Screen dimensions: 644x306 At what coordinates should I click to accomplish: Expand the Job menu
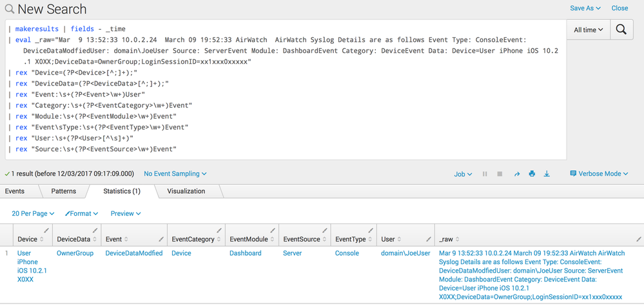click(x=462, y=174)
